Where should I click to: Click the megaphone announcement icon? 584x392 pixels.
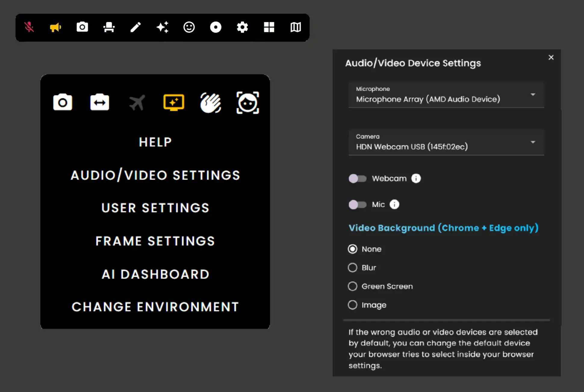[55, 27]
